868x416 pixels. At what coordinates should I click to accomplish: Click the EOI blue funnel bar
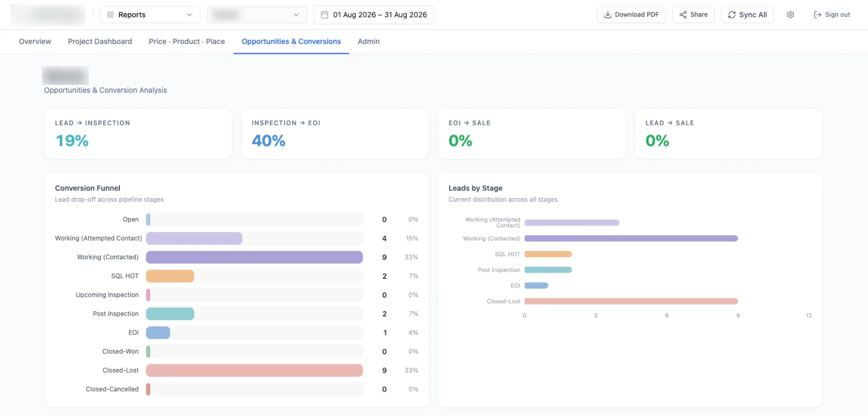(x=158, y=332)
